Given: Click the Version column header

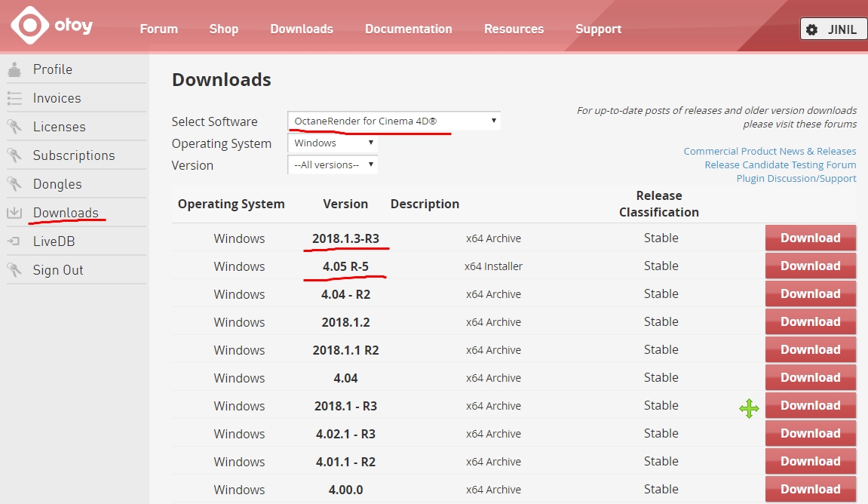Looking at the screenshot, I should [345, 204].
